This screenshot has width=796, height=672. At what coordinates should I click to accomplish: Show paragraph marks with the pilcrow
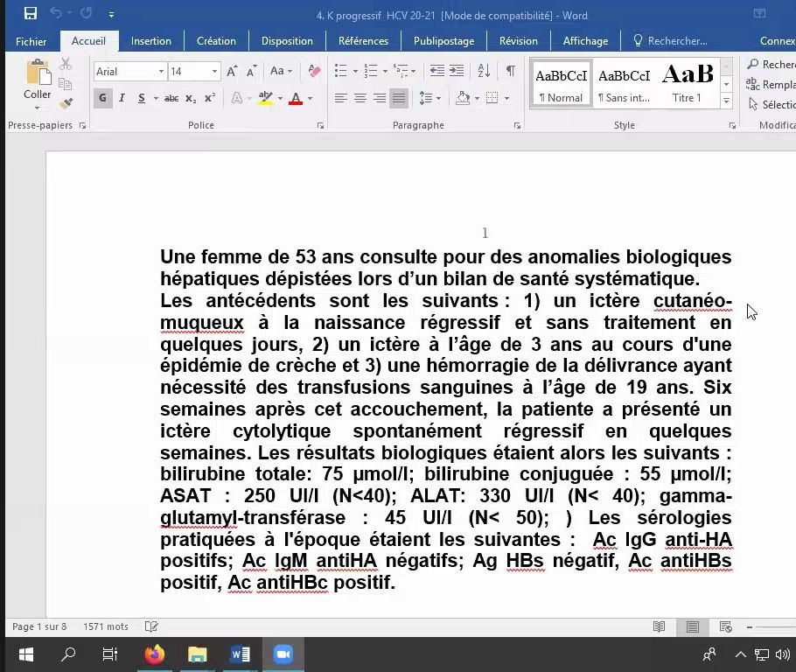(511, 71)
